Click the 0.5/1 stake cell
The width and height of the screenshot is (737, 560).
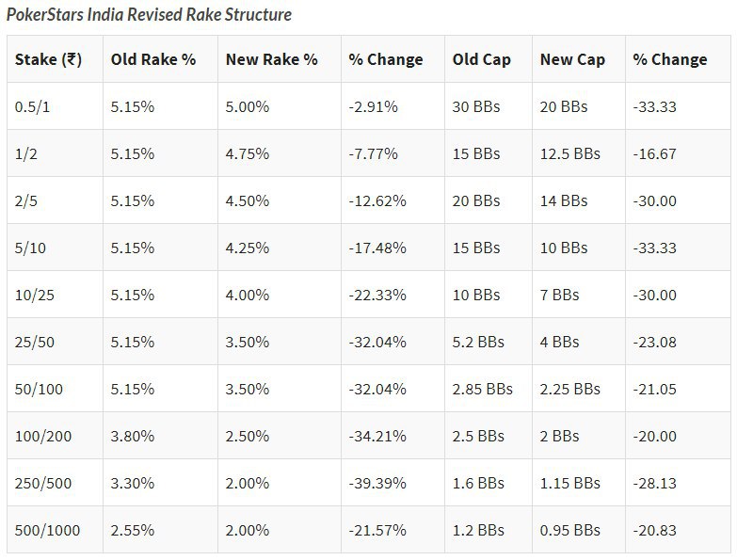click(35, 106)
